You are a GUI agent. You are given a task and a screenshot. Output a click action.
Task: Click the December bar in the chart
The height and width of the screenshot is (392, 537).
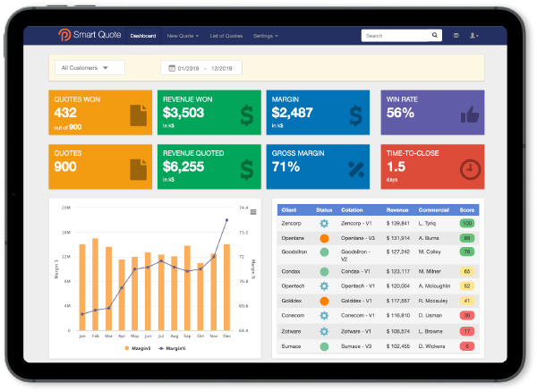pyautogui.click(x=226, y=287)
